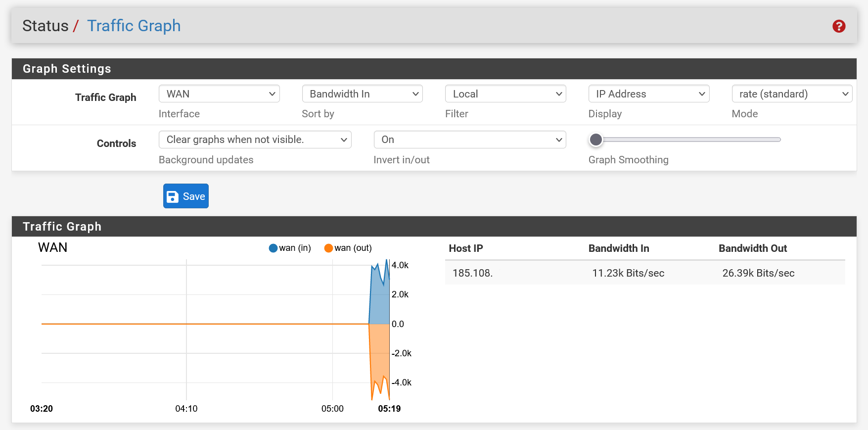Click the Bandwidth In column header
Image resolution: width=868 pixels, height=430 pixels.
[619, 248]
